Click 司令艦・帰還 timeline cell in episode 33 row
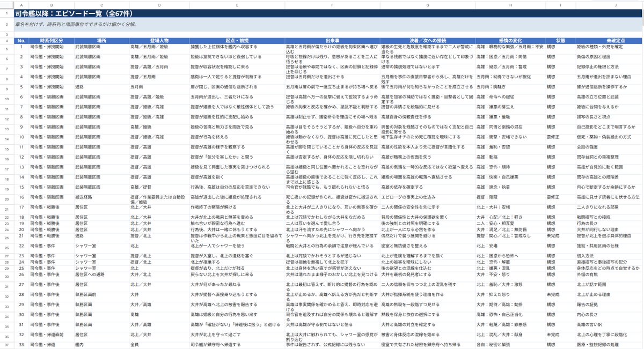Image resolution: width=644 pixels, height=349 pixels. click(x=51, y=345)
